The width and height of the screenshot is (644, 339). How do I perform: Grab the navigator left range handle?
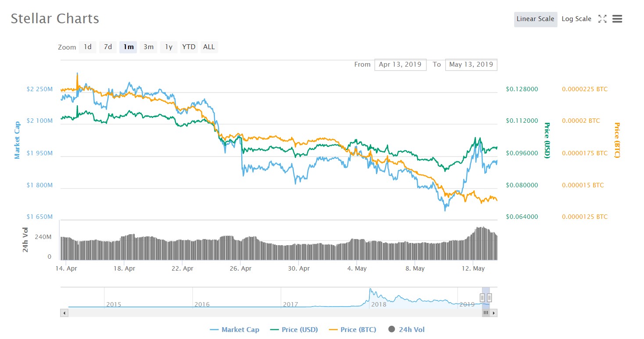[482, 298]
